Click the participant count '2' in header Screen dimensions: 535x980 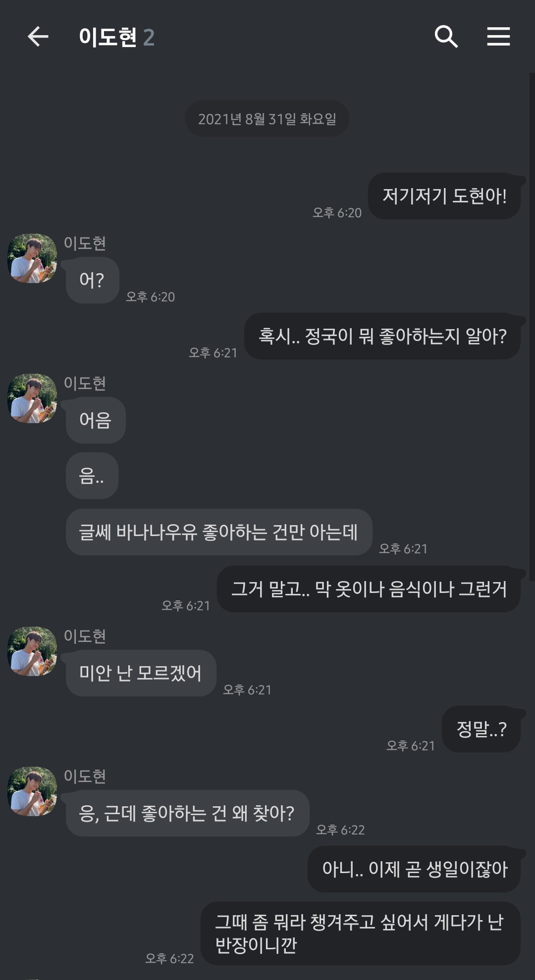pos(149,38)
